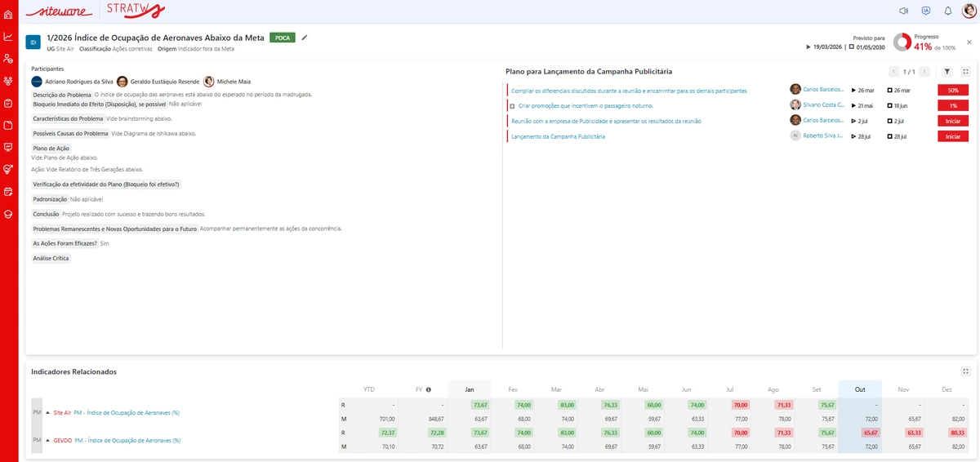Go to previous page of action plan
The width and height of the screenshot is (980, 462).
click(x=894, y=72)
